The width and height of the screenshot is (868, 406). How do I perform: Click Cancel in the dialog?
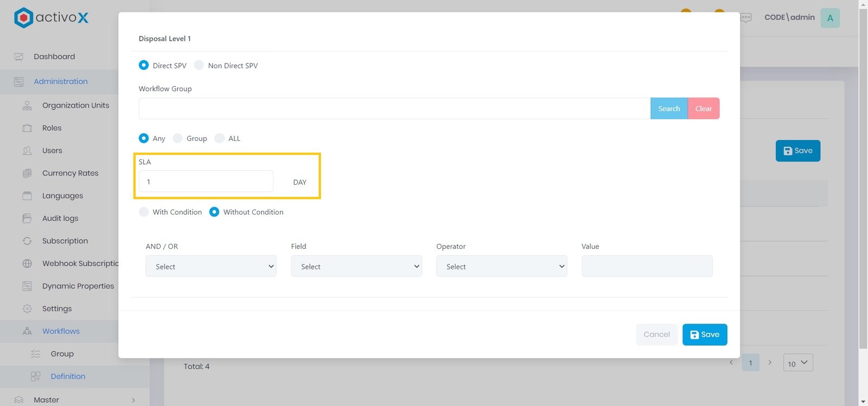(x=656, y=334)
